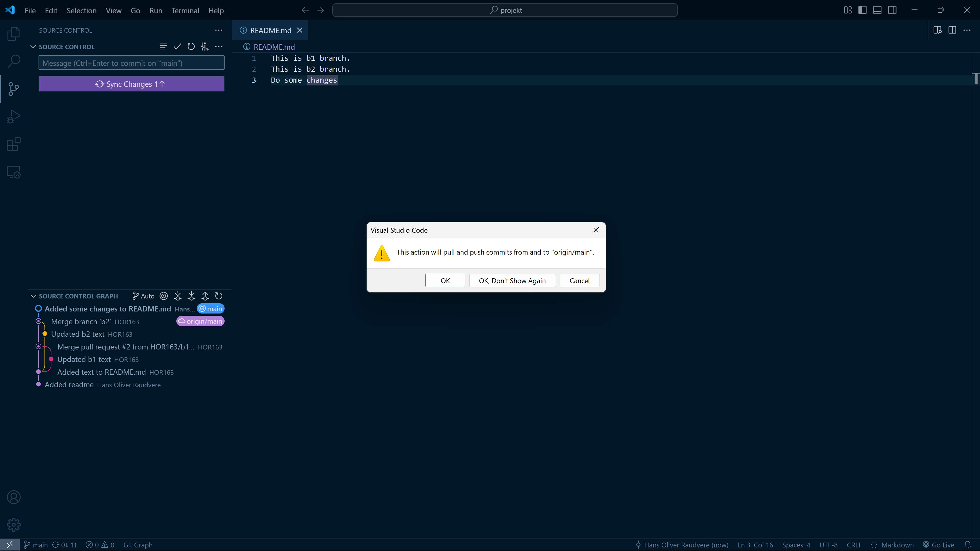Image resolution: width=980 pixels, height=551 pixels.
Task: Toggle Secondary Side Bar visibility
Action: coord(892,10)
